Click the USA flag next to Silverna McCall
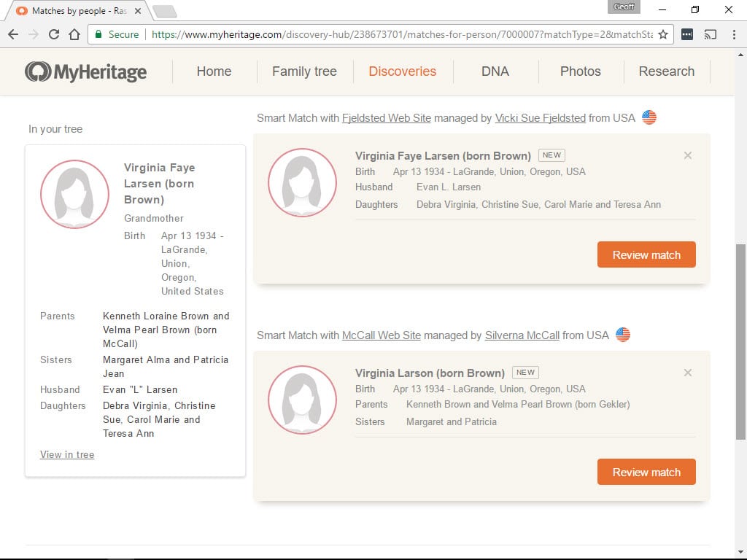The image size is (747, 560). click(623, 335)
